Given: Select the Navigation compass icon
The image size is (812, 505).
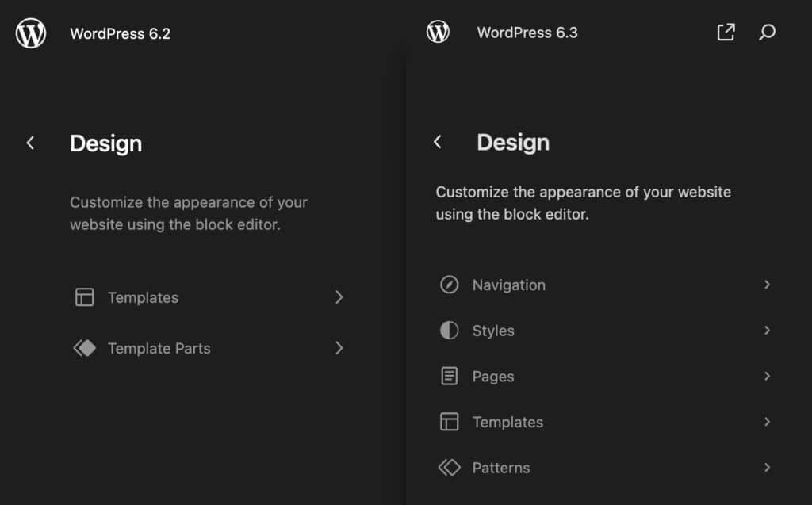Looking at the screenshot, I should coord(450,284).
